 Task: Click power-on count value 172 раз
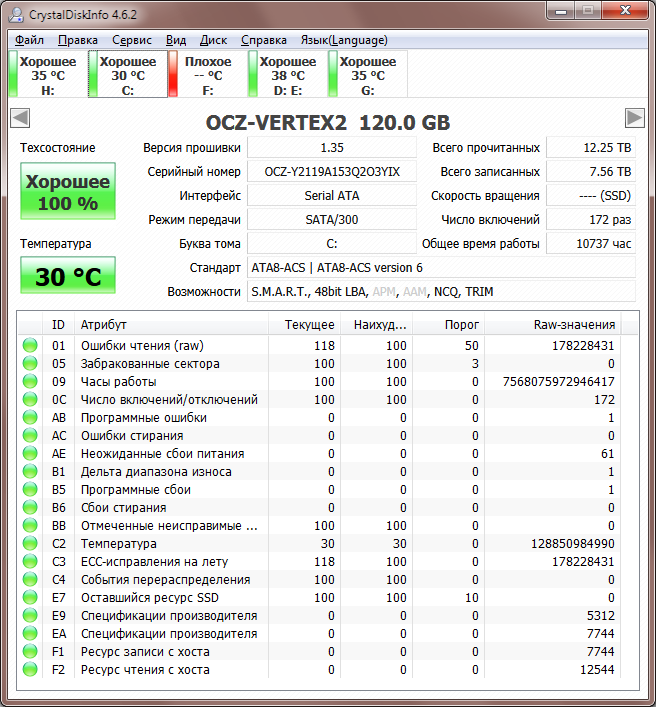click(x=591, y=220)
